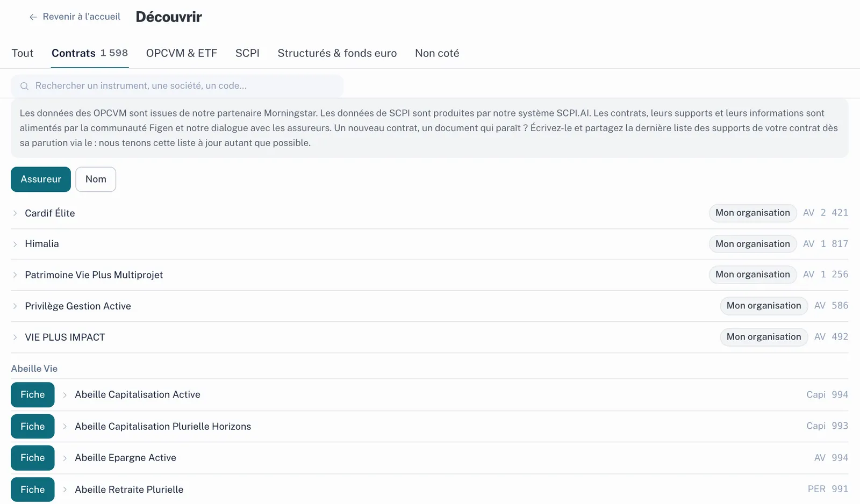
Task: Click the 2 421 count on Cardif Élite
Action: (834, 213)
